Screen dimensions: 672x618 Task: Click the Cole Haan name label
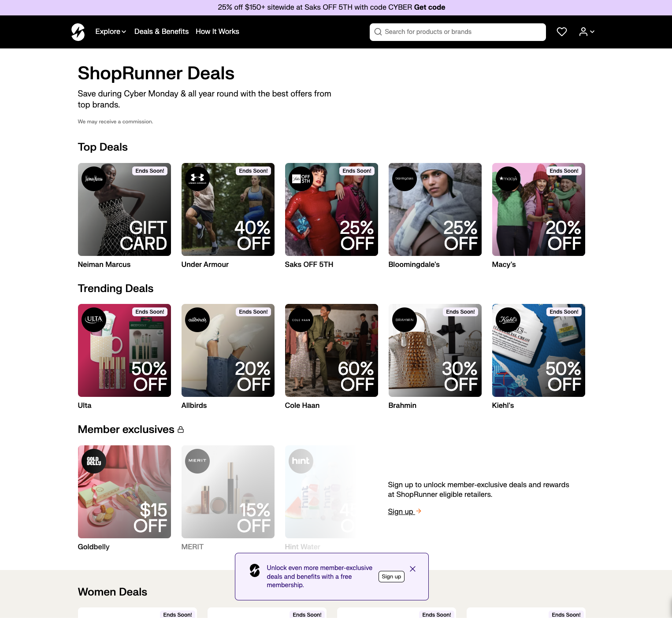[302, 406]
